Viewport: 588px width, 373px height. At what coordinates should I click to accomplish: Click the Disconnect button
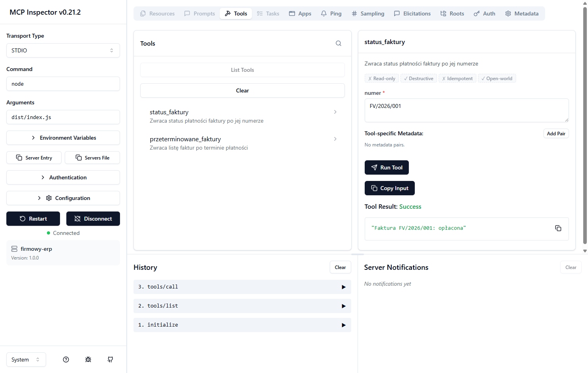pos(93,219)
